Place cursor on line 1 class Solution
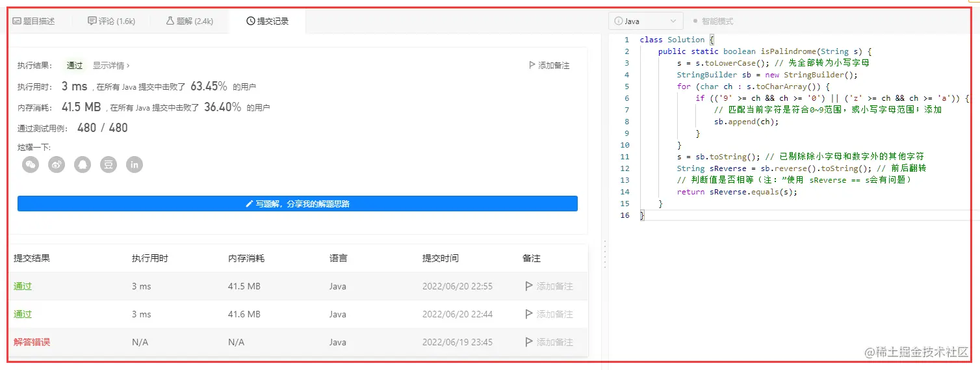The image size is (980, 370). coord(677,40)
